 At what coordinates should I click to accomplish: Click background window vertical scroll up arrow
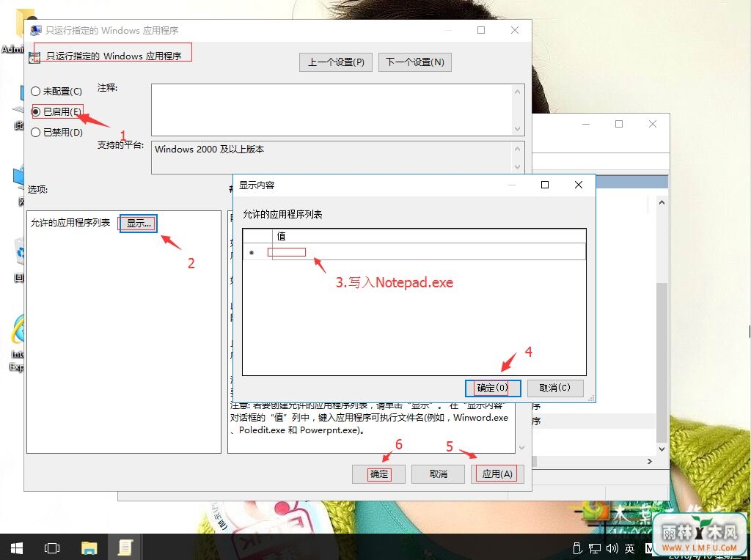pyautogui.click(x=662, y=202)
